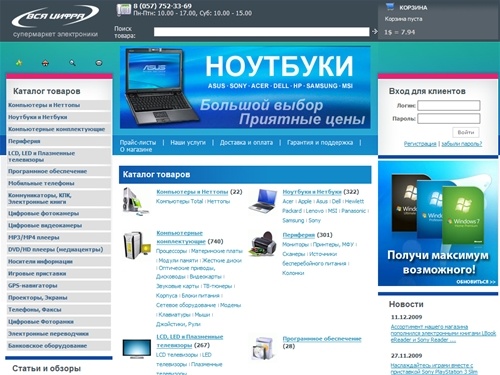500x375 pixels.
Task: Open the Прайс-листы menu item
Action: click(x=138, y=142)
